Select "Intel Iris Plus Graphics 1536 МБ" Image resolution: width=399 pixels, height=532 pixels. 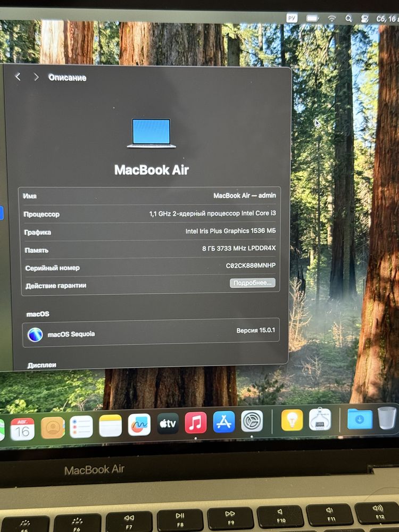click(231, 231)
